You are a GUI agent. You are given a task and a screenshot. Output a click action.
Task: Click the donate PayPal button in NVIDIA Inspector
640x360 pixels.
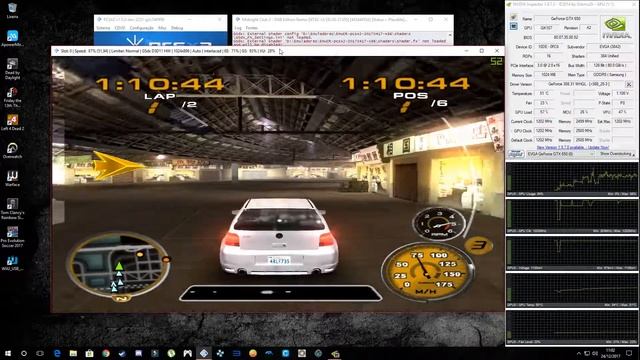point(516,154)
